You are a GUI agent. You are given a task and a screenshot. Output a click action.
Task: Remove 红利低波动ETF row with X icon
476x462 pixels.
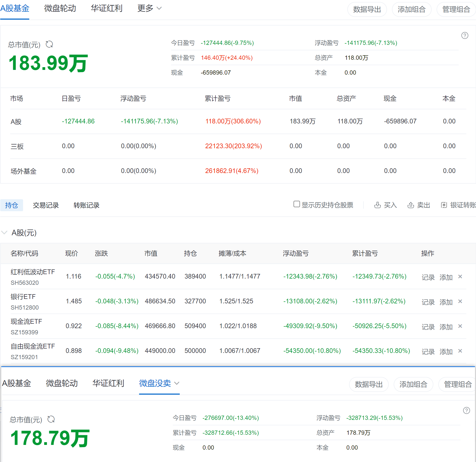(460, 276)
